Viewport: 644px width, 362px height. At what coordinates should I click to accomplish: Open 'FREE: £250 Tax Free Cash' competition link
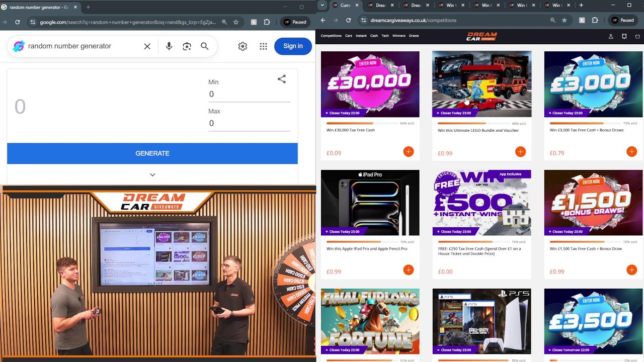pos(479,251)
